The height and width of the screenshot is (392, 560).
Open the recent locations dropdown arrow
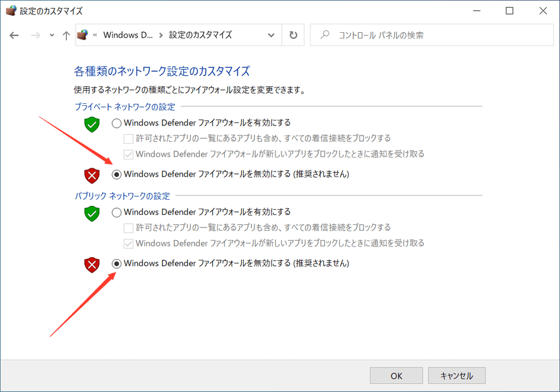point(52,35)
